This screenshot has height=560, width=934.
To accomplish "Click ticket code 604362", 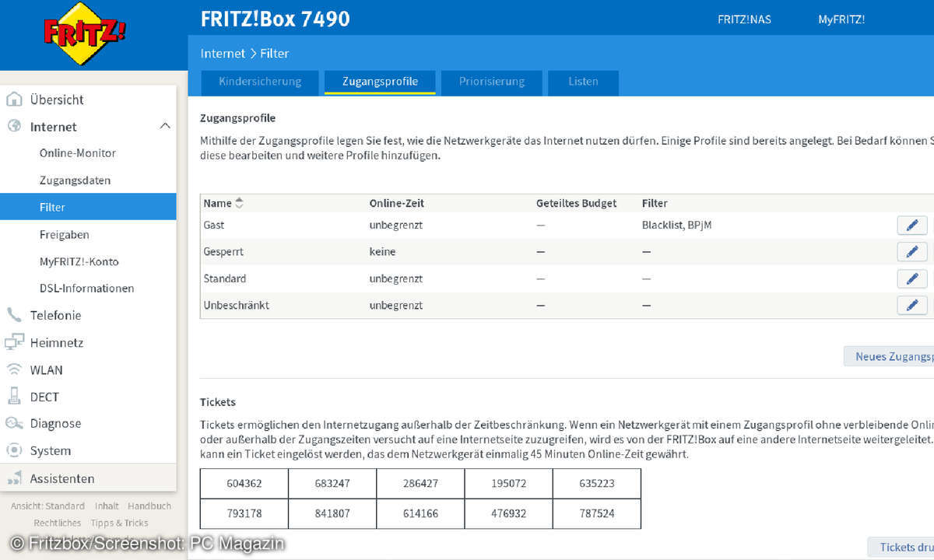I will [x=244, y=483].
